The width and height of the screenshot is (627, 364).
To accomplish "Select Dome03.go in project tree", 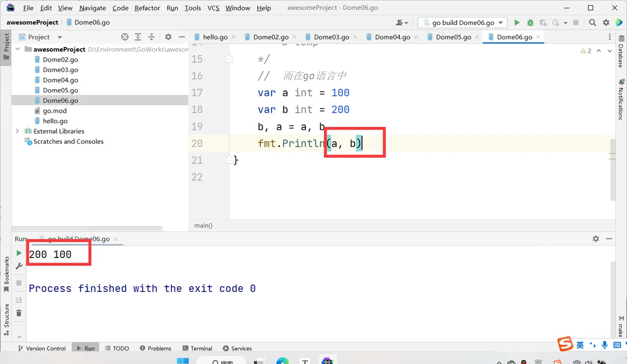I will [x=60, y=69].
